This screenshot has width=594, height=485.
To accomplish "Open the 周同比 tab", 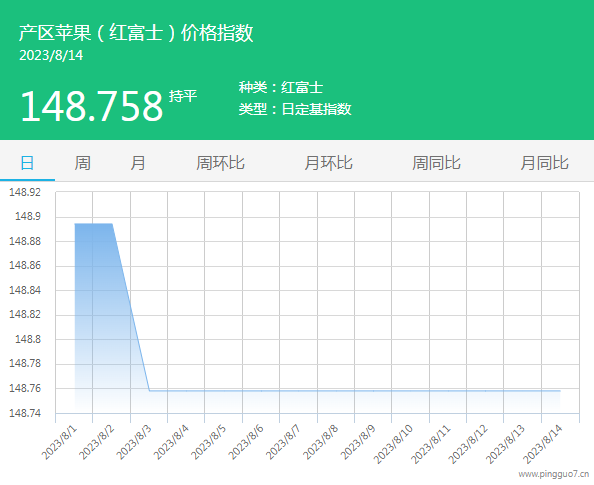I will 436,163.
